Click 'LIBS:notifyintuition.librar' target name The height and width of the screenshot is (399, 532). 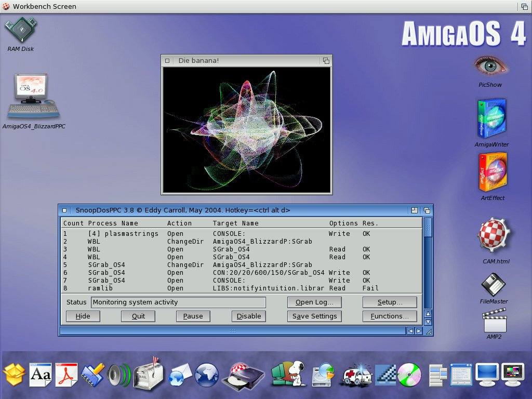269,288
